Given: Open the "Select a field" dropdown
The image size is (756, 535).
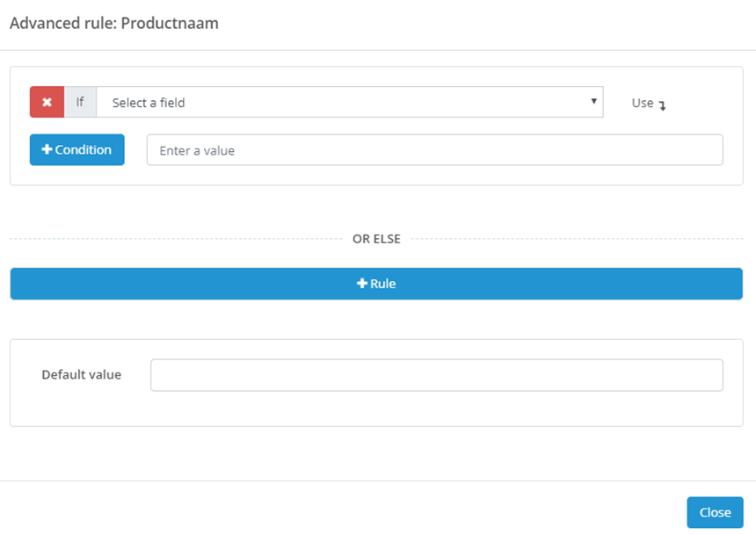Looking at the screenshot, I should click(x=350, y=102).
